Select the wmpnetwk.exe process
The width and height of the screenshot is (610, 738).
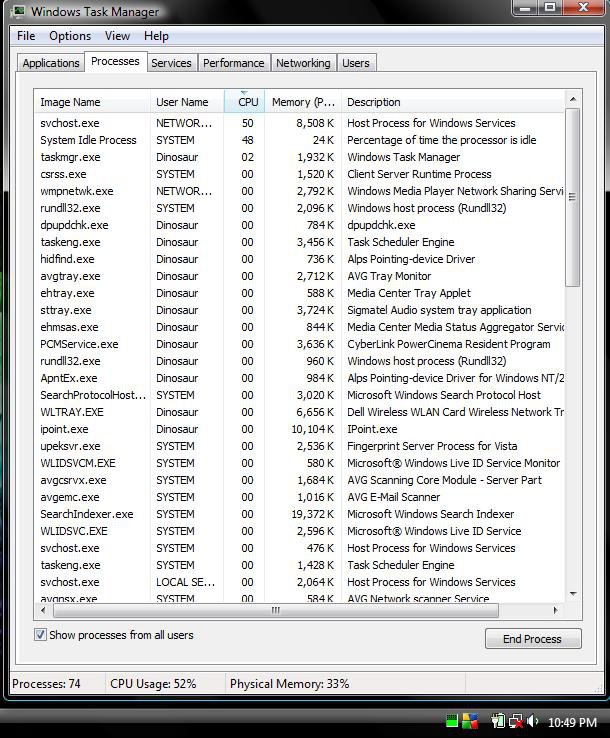click(x=299, y=191)
